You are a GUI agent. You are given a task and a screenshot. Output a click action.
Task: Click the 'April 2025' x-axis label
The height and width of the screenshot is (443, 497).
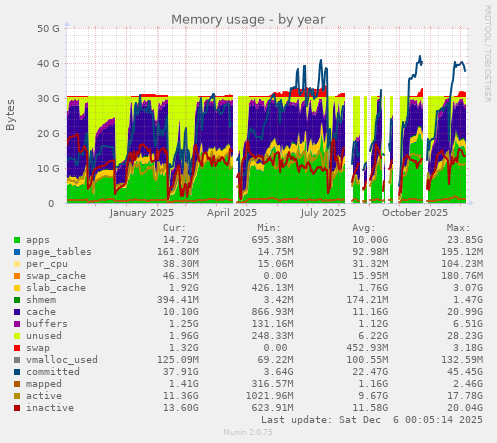click(x=232, y=213)
